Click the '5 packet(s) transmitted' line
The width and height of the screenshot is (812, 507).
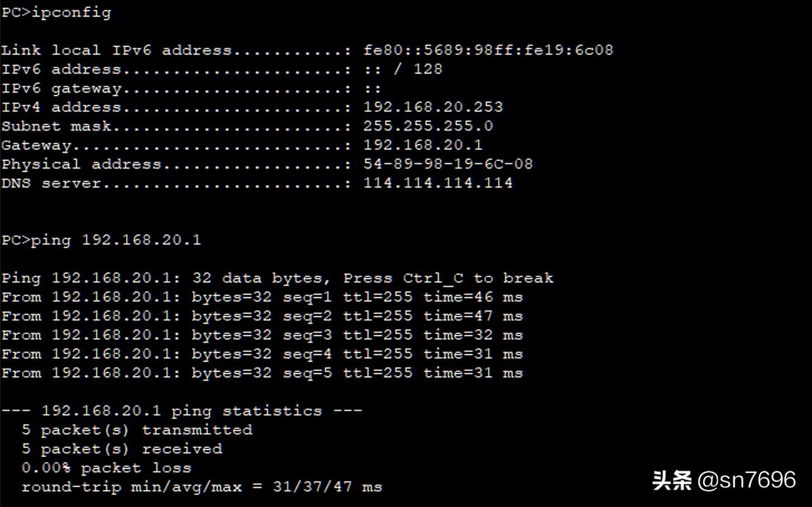pos(137,430)
